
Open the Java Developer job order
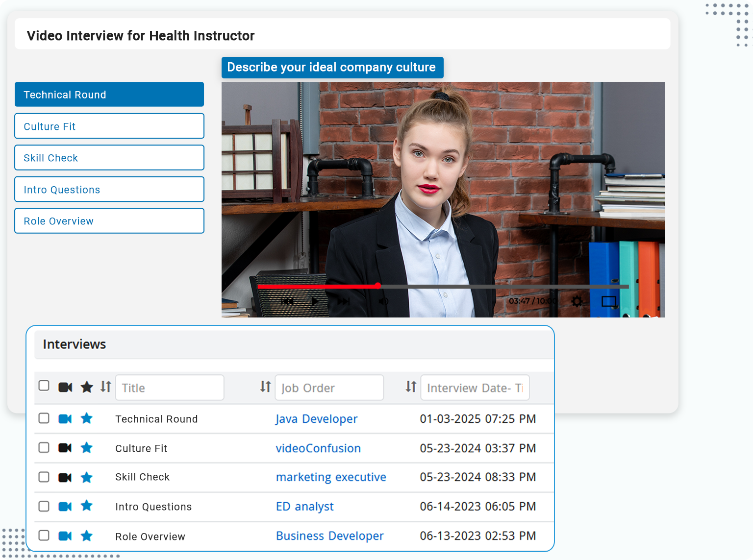tap(316, 419)
